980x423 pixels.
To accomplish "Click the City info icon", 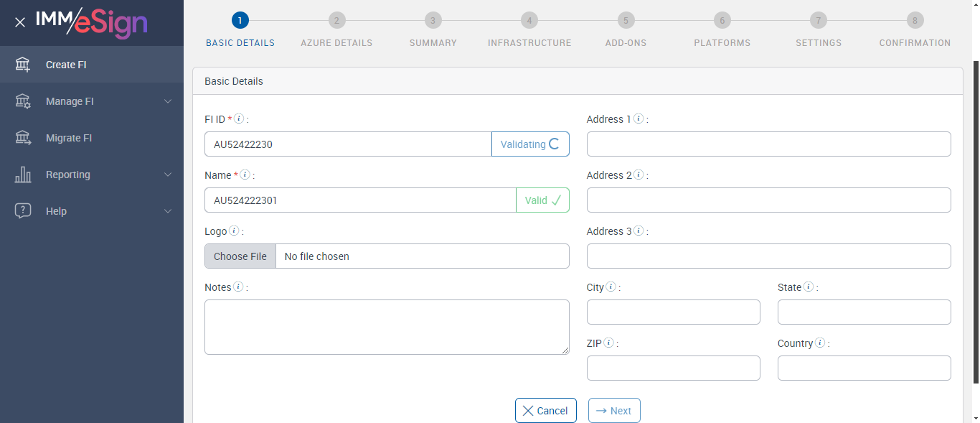I will click(611, 287).
